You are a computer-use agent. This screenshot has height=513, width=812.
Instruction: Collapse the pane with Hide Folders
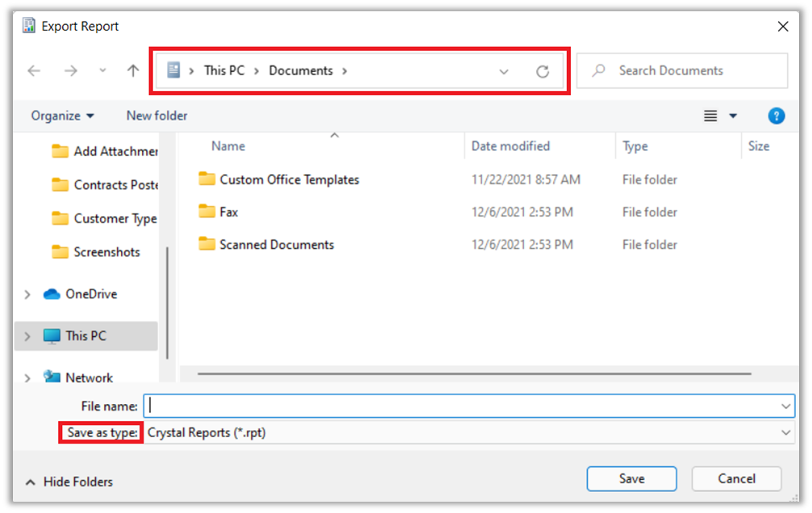[69, 482]
